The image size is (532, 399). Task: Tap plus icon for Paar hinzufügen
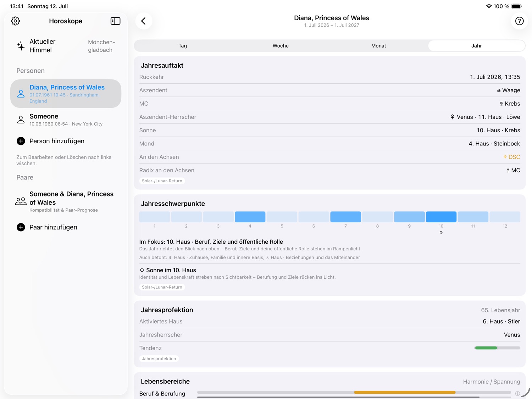click(x=21, y=227)
